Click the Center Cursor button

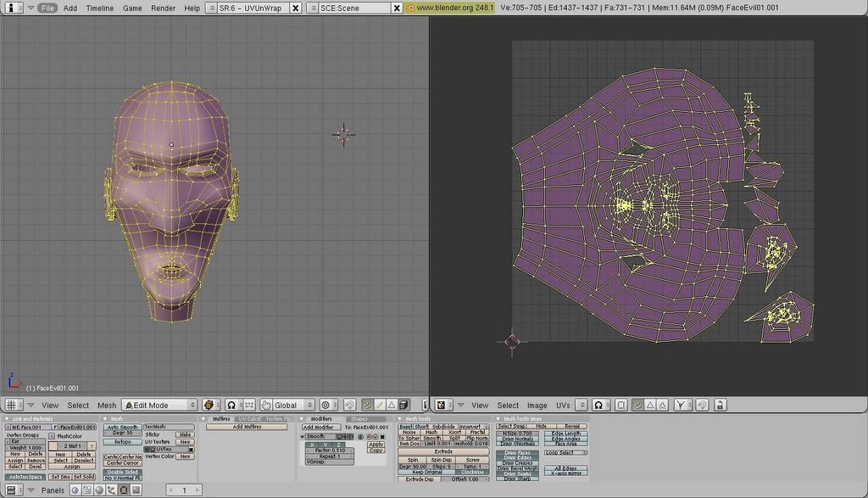tap(122, 463)
